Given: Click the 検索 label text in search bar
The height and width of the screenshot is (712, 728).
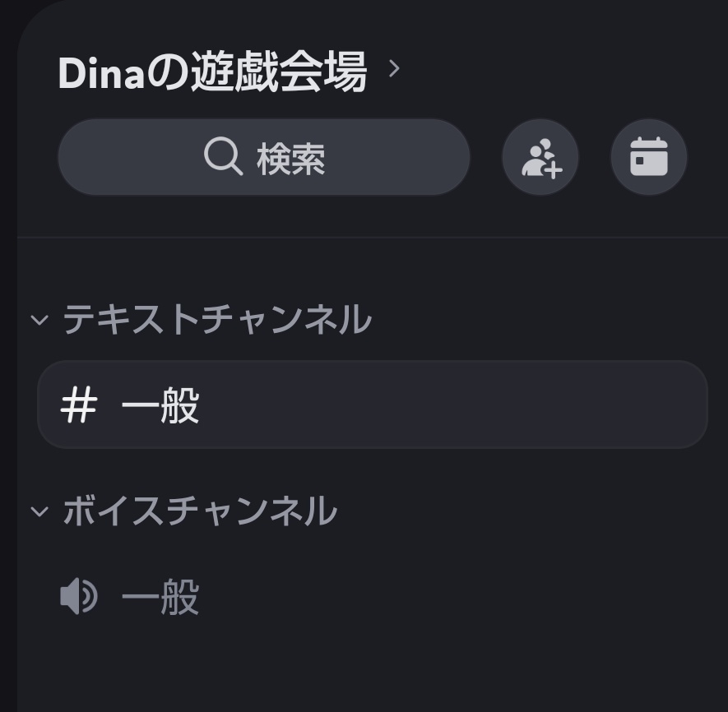Looking at the screenshot, I should tap(291, 159).
